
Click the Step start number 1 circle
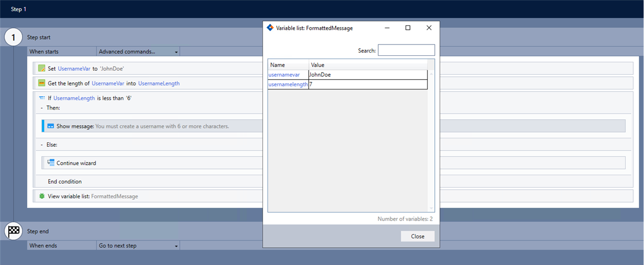point(14,37)
